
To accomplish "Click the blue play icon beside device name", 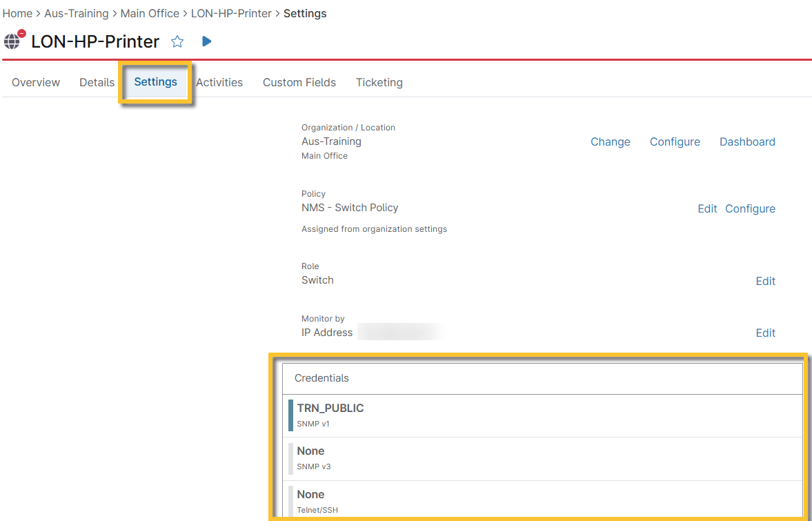I will coord(206,41).
